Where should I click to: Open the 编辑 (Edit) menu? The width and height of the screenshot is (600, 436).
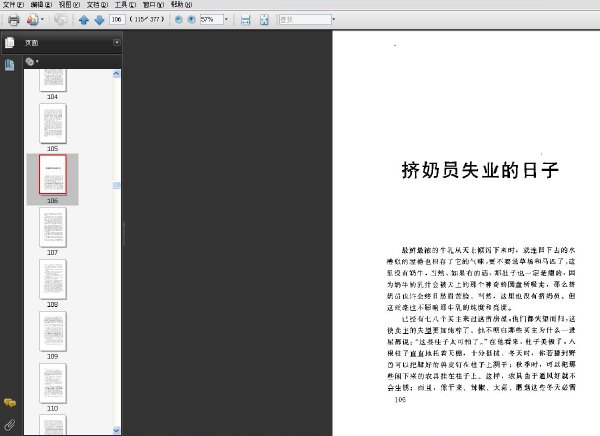pyautogui.click(x=41, y=5)
